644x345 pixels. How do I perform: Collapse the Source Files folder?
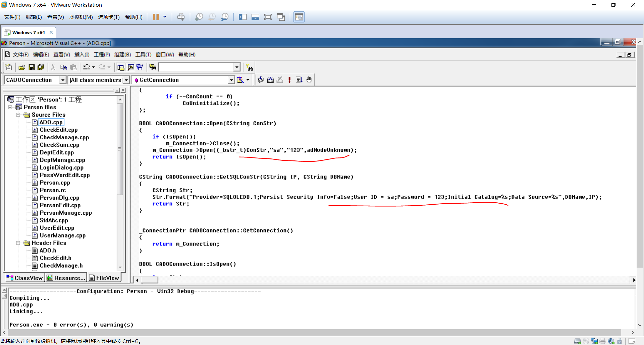pos(18,115)
